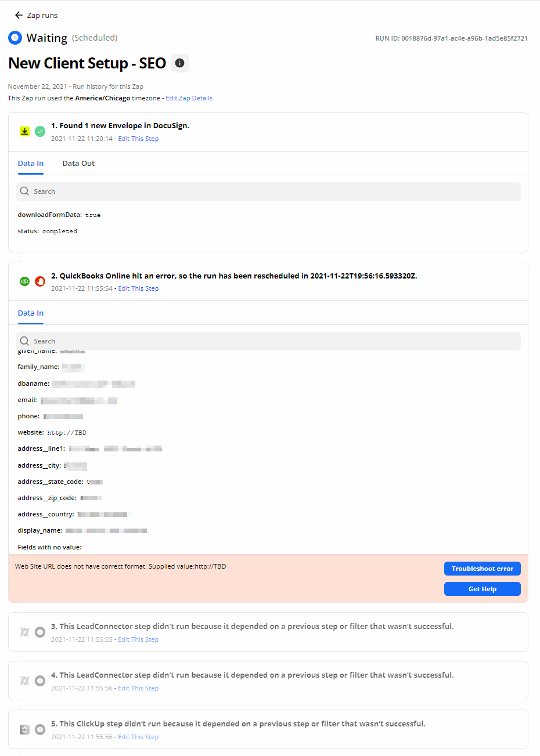
Task: Click the Troubleshoot error button
Action: click(483, 569)
